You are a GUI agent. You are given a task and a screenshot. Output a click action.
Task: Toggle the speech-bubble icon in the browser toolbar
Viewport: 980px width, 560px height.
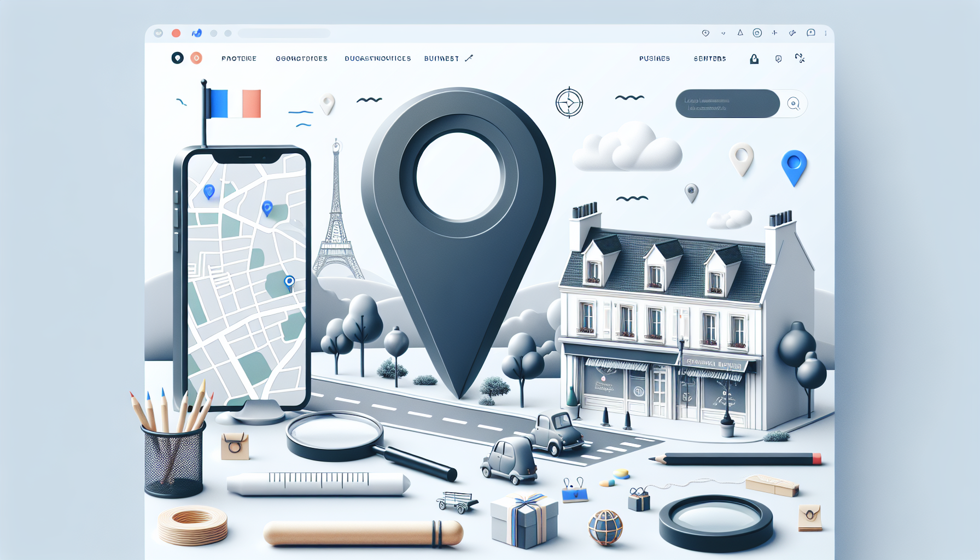click(x=811, y=33)
